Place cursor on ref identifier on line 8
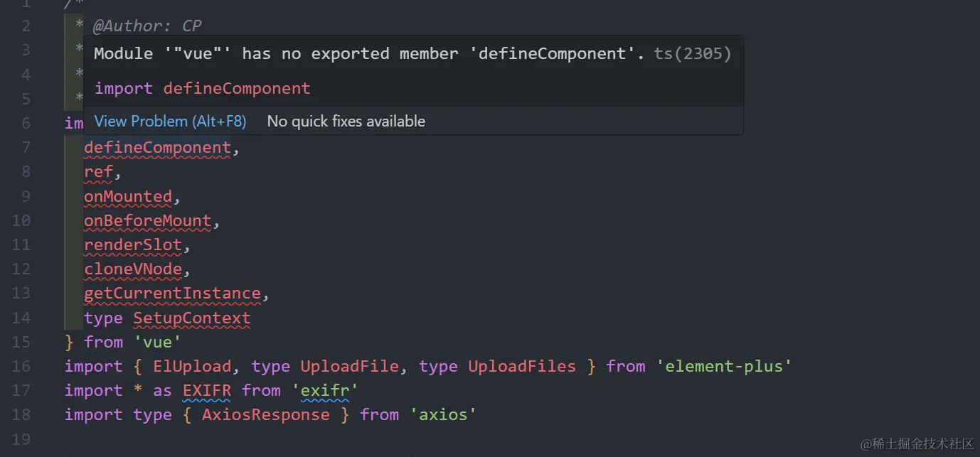 [x=98, y=172]
